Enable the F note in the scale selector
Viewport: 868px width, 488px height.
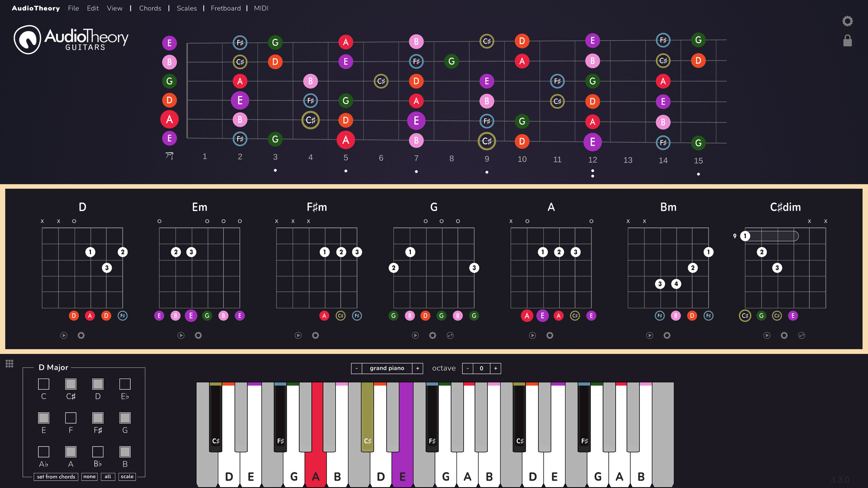(71, 417)
